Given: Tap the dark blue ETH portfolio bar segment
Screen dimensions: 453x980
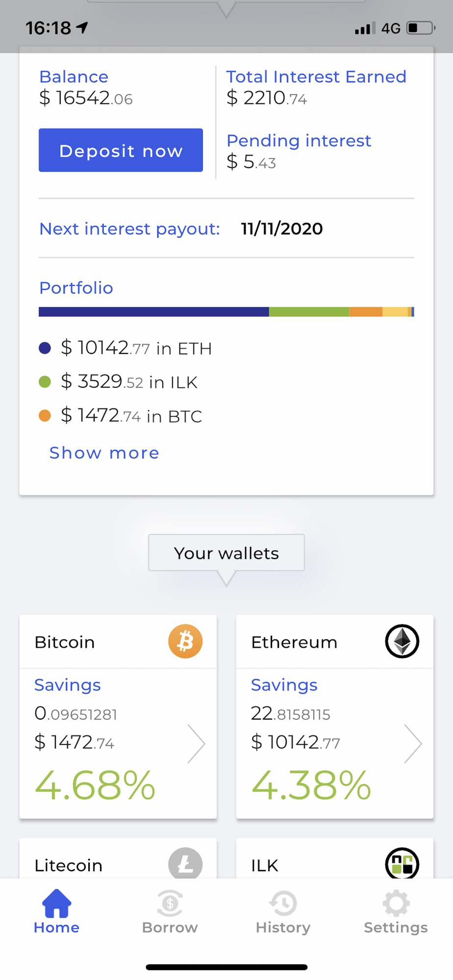Looking at the screenshot, I should (153, 312).
